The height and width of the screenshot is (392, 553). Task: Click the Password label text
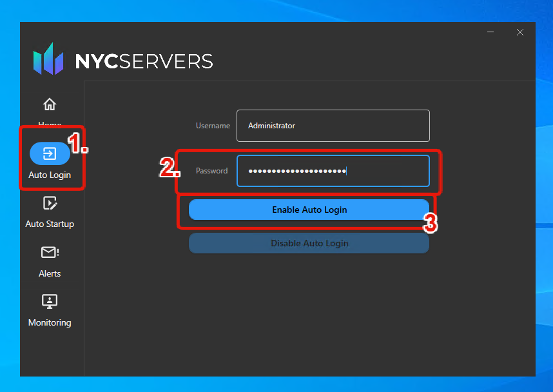pos(211,171)
